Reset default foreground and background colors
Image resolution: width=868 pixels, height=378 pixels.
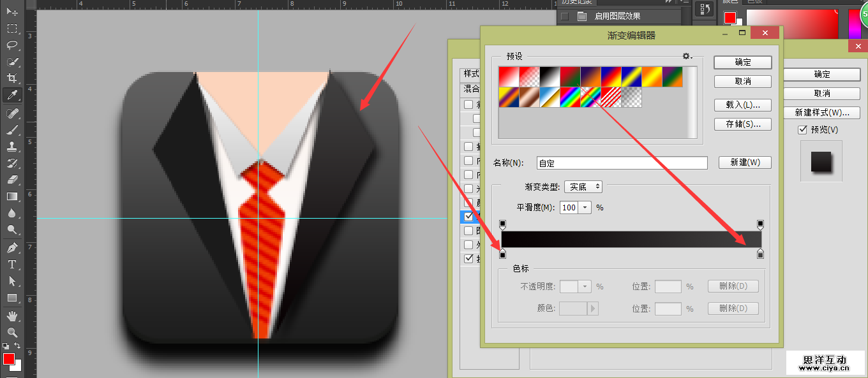tap(6, 345)
